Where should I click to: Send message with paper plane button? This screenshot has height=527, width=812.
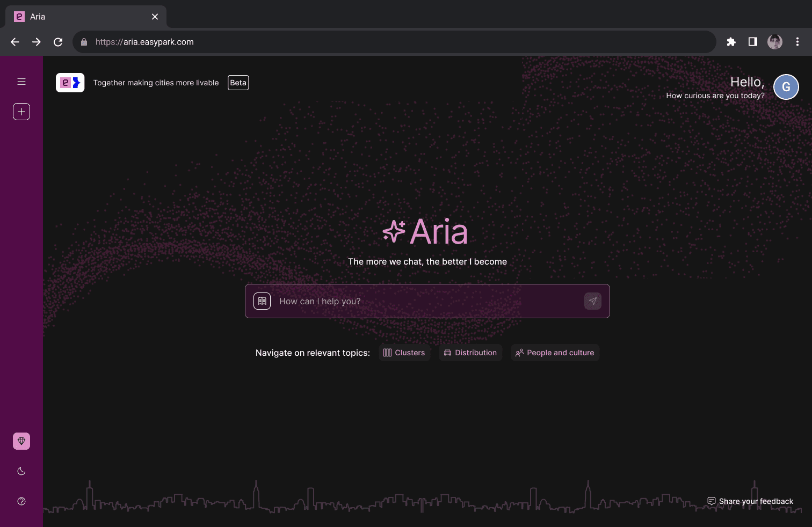point(593,301)
